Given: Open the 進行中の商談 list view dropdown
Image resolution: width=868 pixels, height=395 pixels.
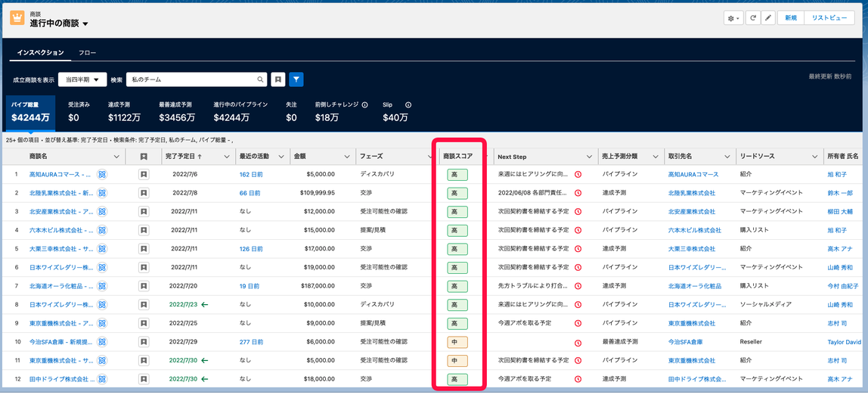Looking at the screenshot, I should click(x=85, y=24).
